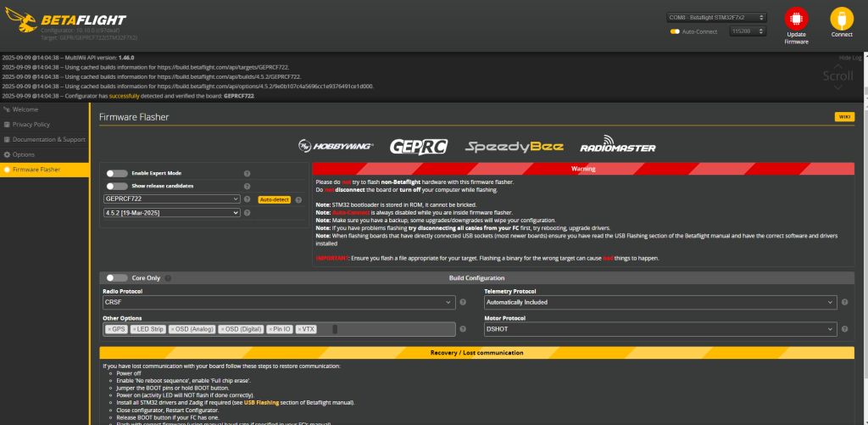Open the GEPRCF722 board target dropdown

171,199
